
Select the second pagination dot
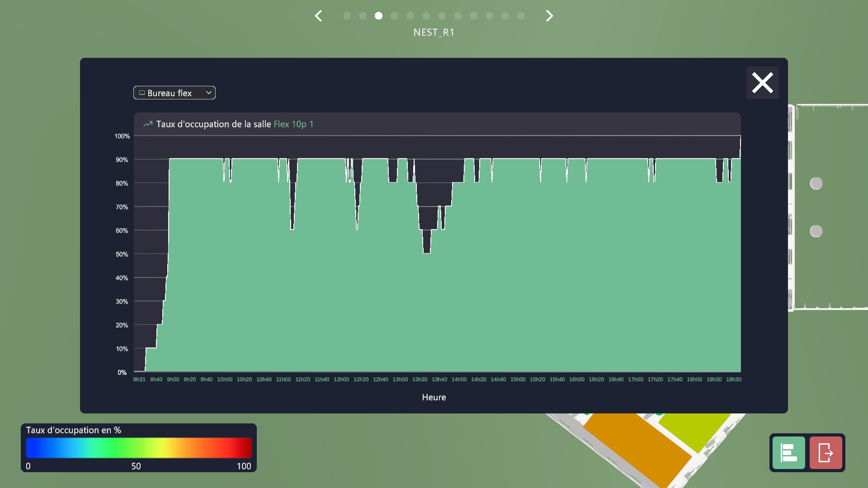[363, 16]
